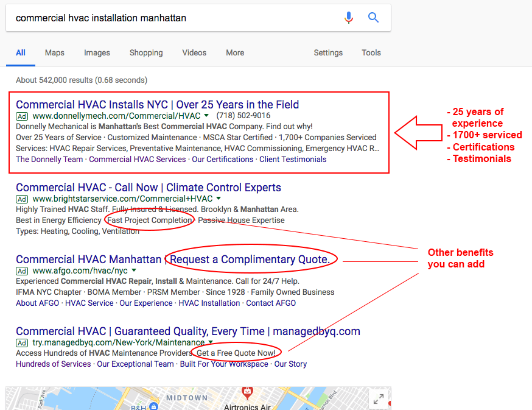Expand the map with fullscreen icon
This screenshot has width=532, height=410.
(x=378, y=399)
